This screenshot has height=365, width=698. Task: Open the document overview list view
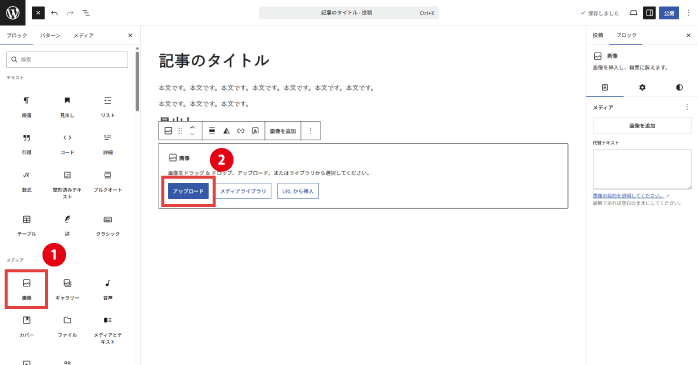[x=86, y=13]
